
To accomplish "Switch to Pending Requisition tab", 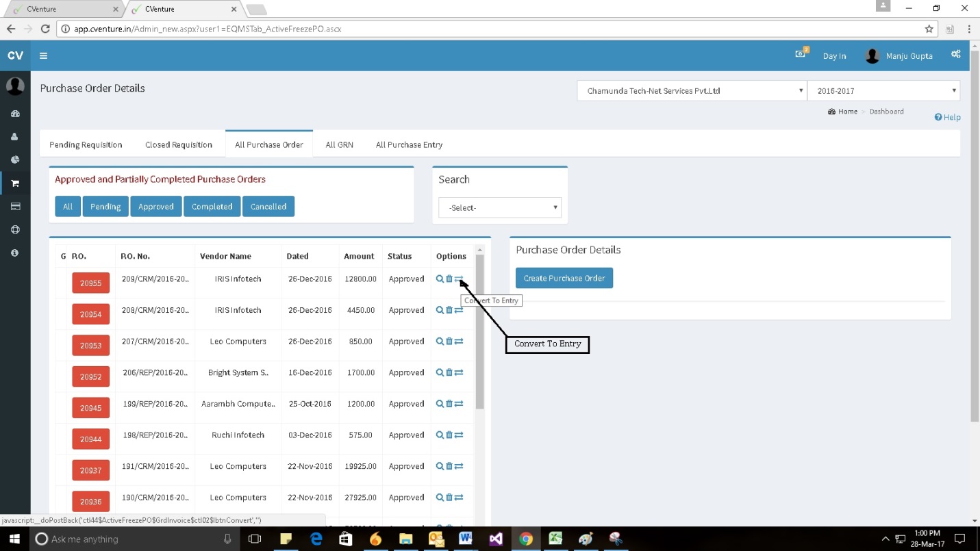I will [86, 144].
